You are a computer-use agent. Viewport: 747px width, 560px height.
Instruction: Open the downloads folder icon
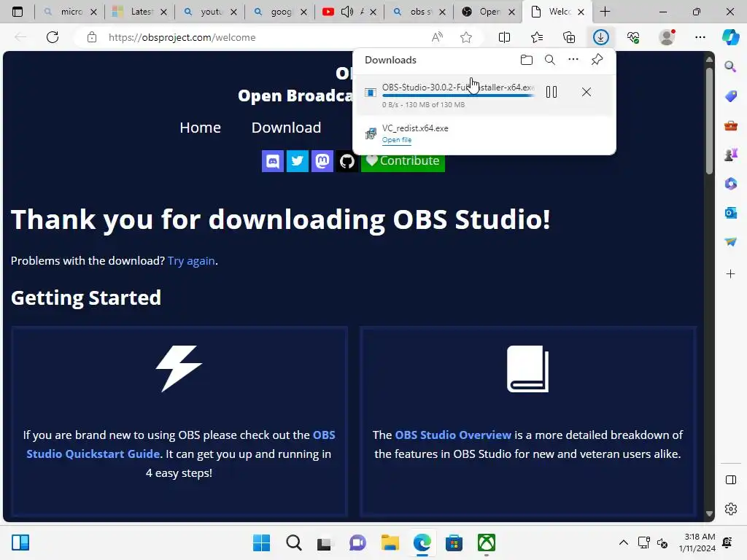[x=527, y=60]
